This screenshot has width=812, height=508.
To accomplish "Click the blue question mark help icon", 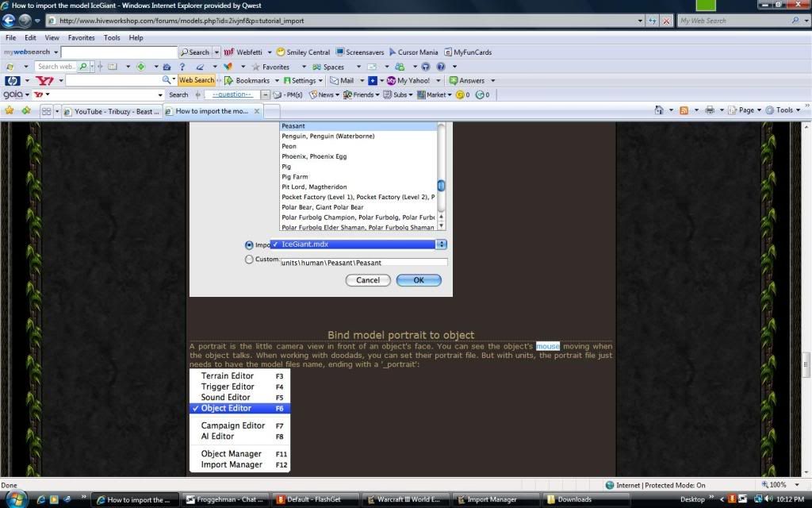I will (182, 67).
